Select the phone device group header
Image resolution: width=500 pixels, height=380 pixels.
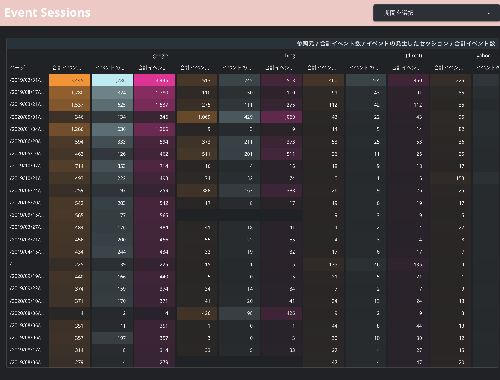coord(414,56)
